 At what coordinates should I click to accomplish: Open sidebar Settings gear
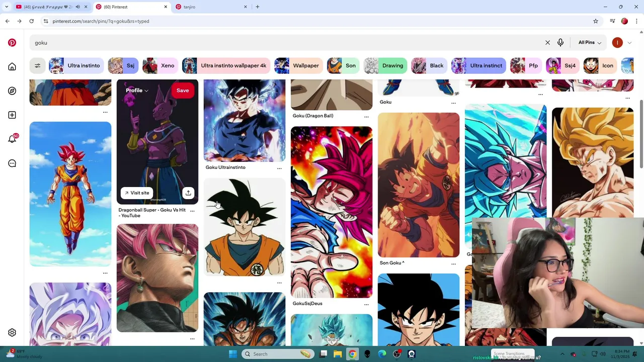pyautogui.click(x=12, y=332)
